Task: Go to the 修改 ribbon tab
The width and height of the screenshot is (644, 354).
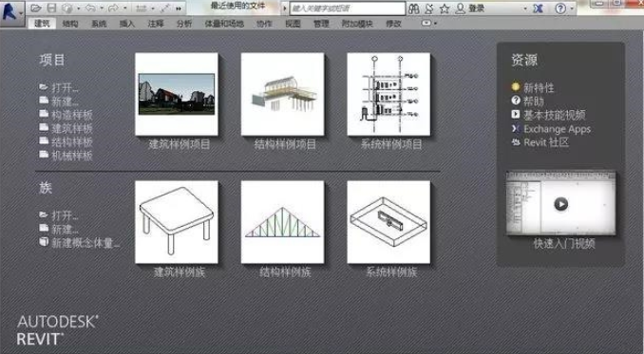Action: point(393,24)
